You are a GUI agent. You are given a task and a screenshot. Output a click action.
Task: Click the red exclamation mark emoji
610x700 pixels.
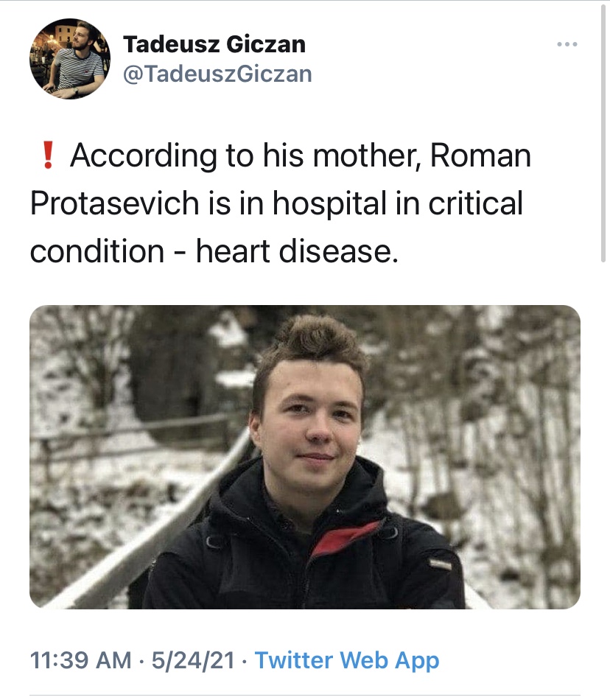[47, 157]
